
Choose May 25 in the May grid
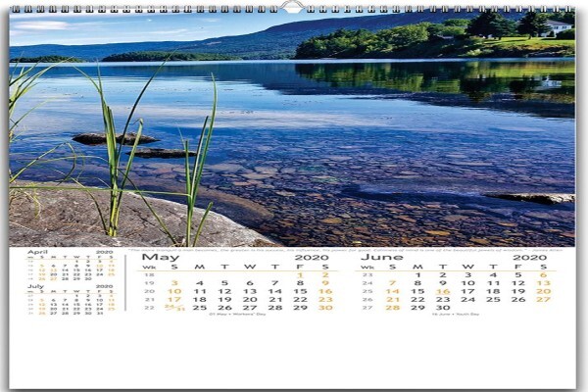click(200, 308)
